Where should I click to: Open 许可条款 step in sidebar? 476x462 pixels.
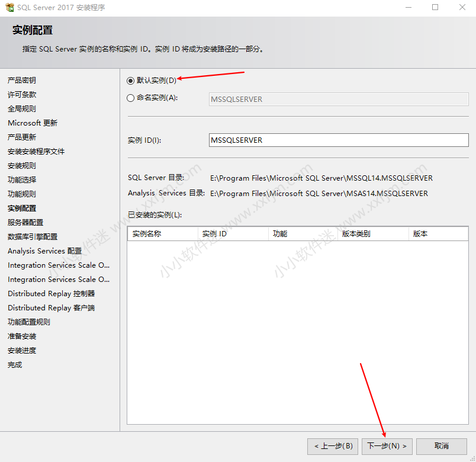coord(22,94)
